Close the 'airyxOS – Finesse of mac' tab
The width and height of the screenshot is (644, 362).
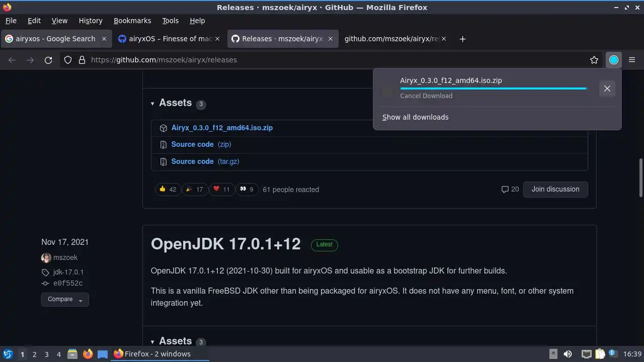point(217,39)
